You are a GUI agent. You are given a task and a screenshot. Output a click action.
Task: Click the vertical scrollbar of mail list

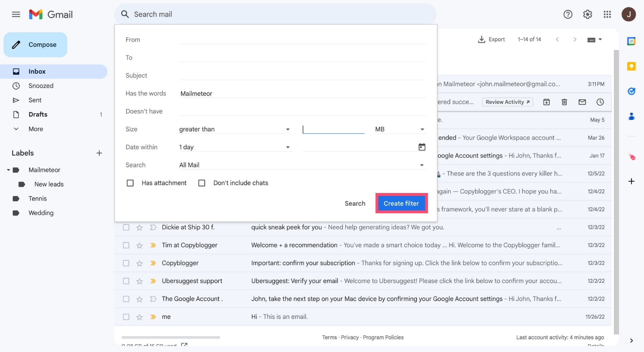click(616, 192)
